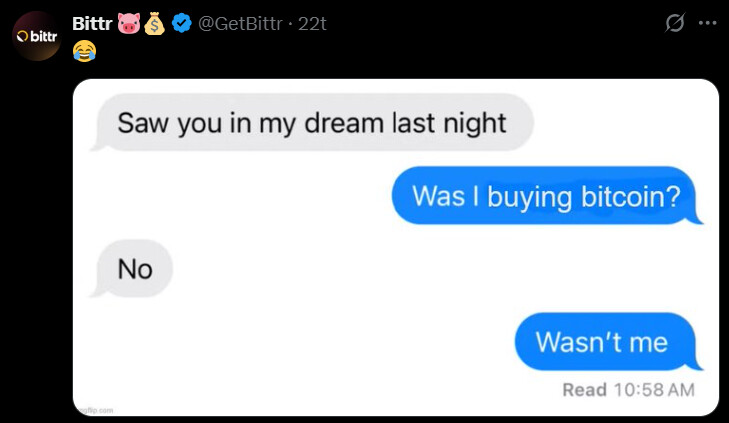Image resolution: width=729 pixels, height=423 pixels.
Task: Click the 'Saw you in my dream last night' bubble
Action: [x=311, y=123]
